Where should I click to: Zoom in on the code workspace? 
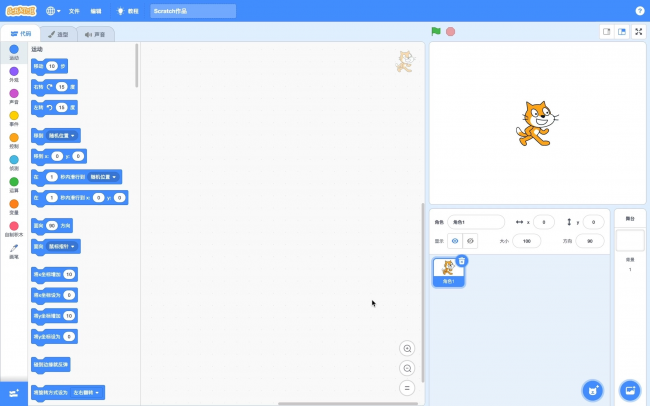(407, 348)
